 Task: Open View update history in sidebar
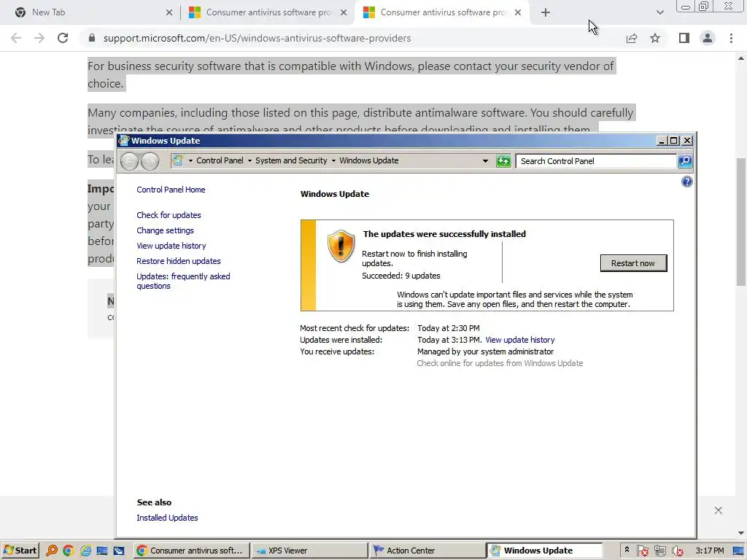click(x=171, y=246)
